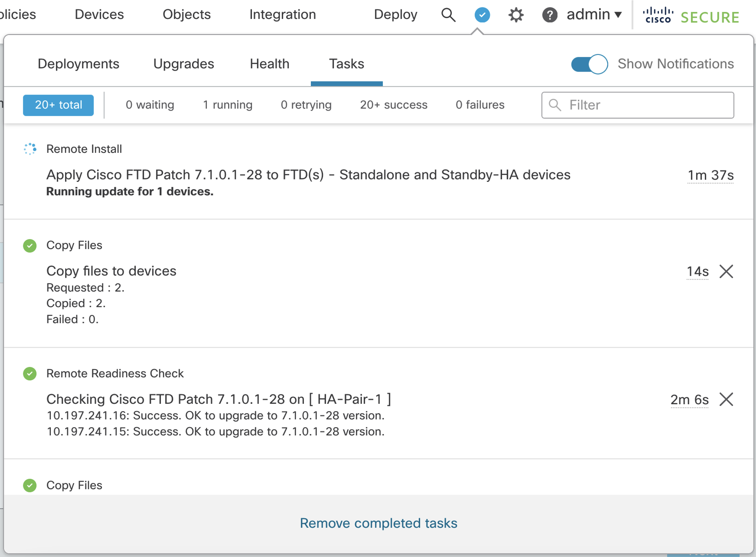Viewport: 756px width, 557px height.
Task: Open the help question mark icon
Action: (x=550, y=15)
